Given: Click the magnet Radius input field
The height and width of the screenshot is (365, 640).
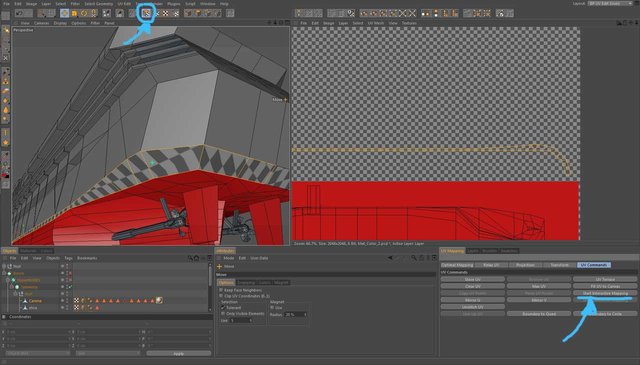Looking at the screenshot, I should 296,314.
